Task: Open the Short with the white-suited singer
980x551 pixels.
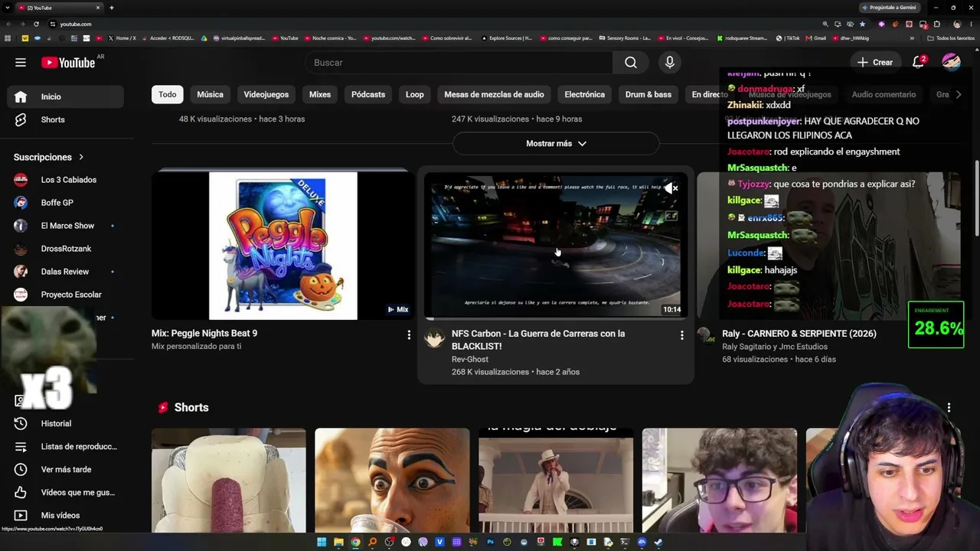Action: [556, 480]
